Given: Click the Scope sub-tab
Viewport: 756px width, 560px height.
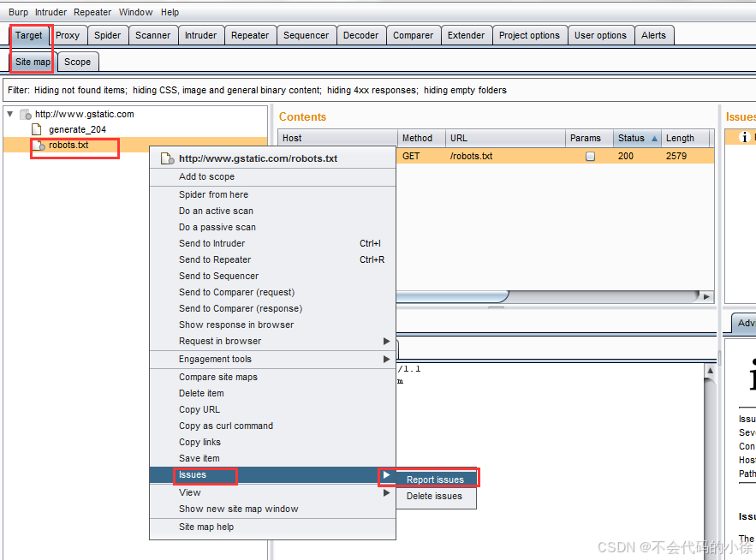Looking at the screenshot, I should pyautogui.click(x=78, y=62).
